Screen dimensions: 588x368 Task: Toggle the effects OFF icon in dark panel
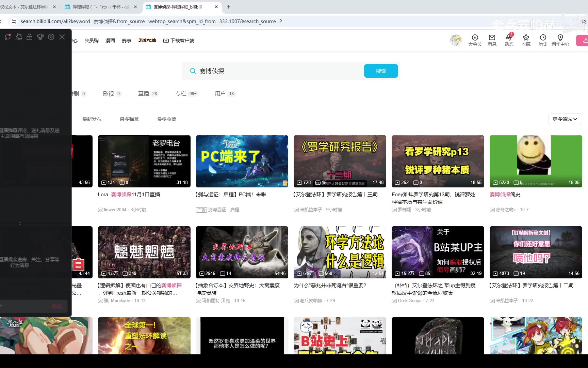(x=19, y=37)
